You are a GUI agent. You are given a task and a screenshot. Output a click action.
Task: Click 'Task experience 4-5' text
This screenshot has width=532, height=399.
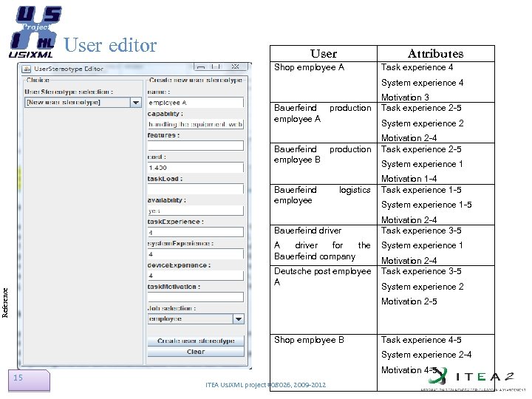(x=421, y=340)
